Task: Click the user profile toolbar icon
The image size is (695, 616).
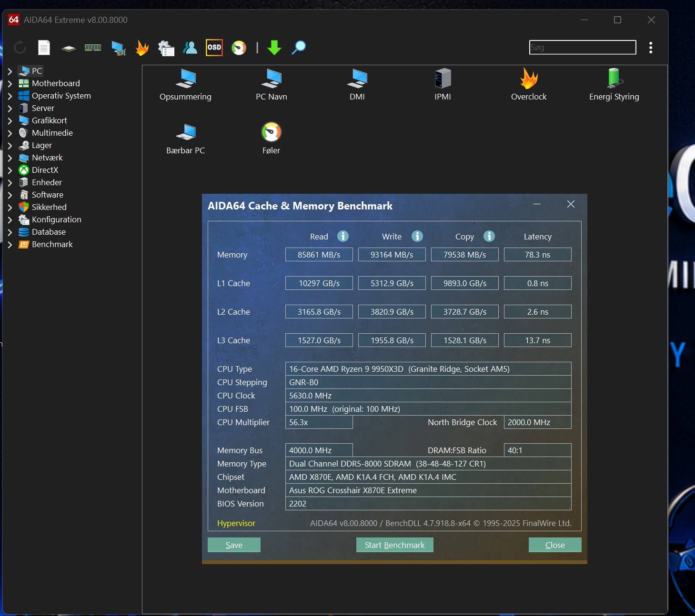Action: (190, 47)
